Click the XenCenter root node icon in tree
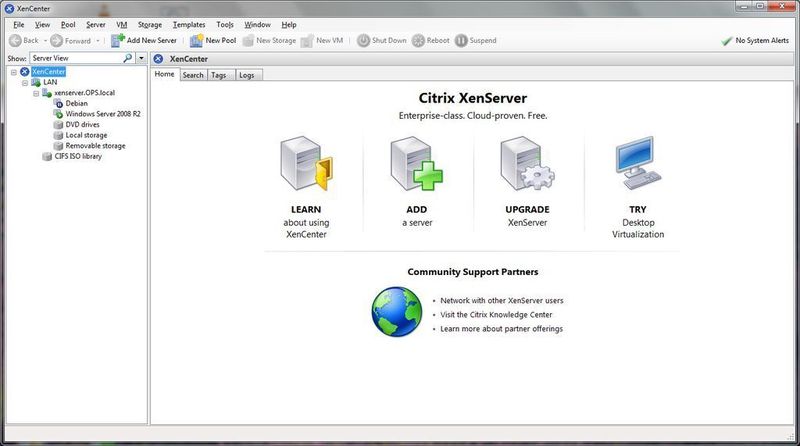The image size is (800, 446). pos(24,72)
